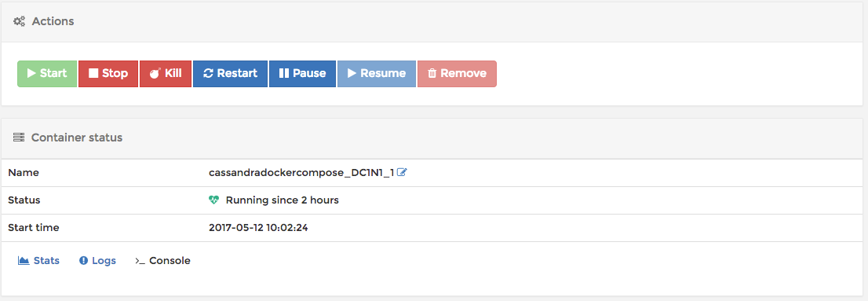This screenshot has height=301, width=868.
Task: Kill the container with bomb button
Action: 165,74
